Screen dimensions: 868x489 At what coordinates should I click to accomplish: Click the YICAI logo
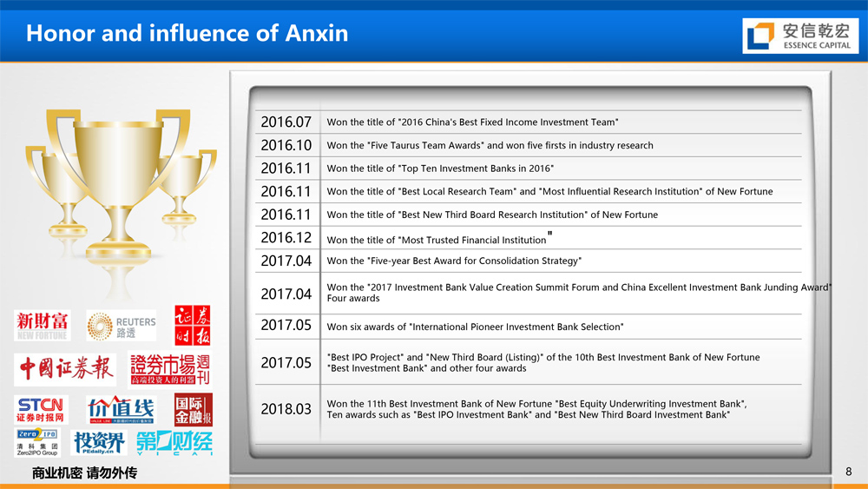[174, 442]
